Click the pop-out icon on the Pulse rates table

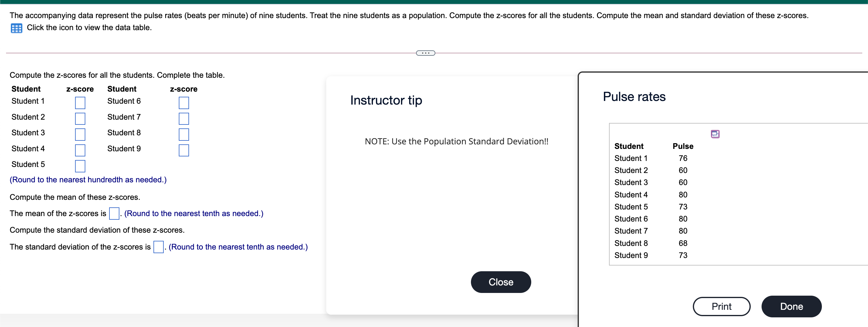[x=715, y=134]
